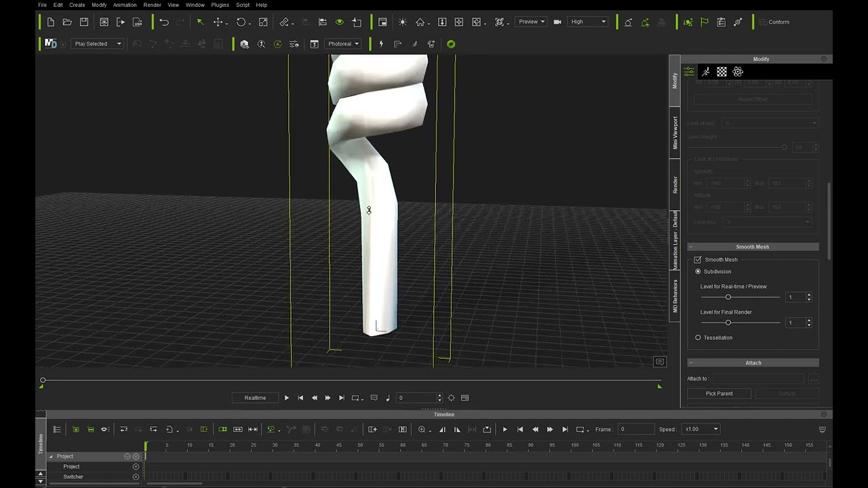Choose the green arrow Select tool
The width and height of the screenshot is (868, 488).
coord(200,22)
